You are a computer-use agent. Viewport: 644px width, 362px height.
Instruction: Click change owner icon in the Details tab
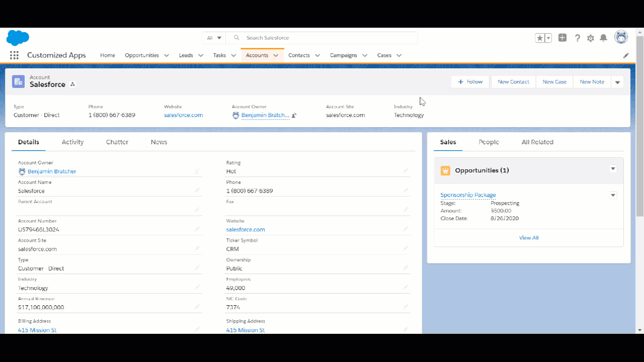pos(197,171)
